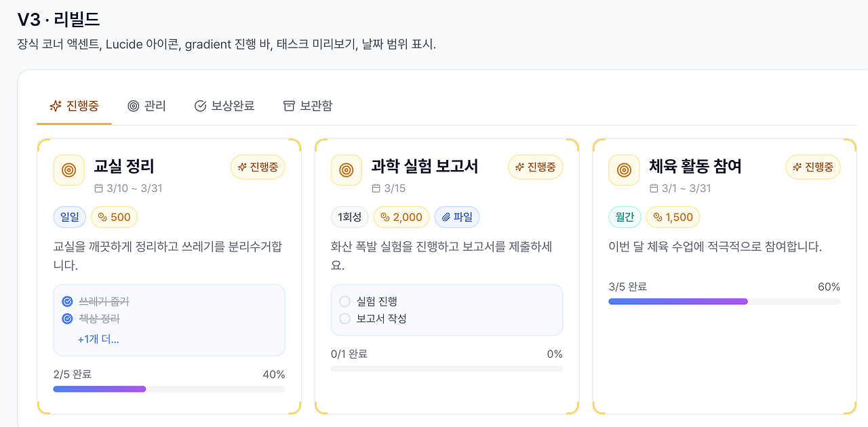Click target icon on 체육 활동 참여 card
The height and width of the screenshot is (427, 868).
point(624,169)
